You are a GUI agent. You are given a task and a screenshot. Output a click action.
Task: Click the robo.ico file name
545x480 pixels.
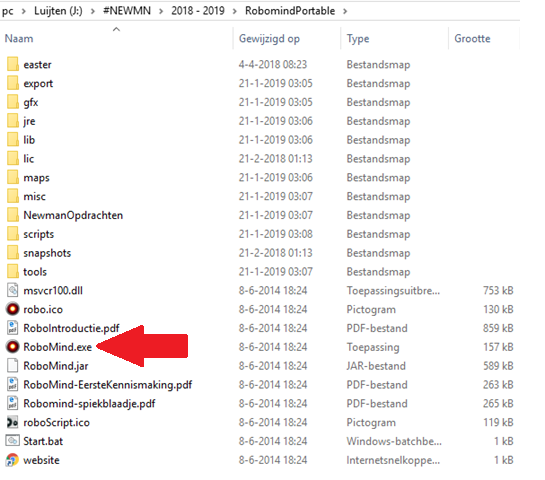tap(43, 309)
